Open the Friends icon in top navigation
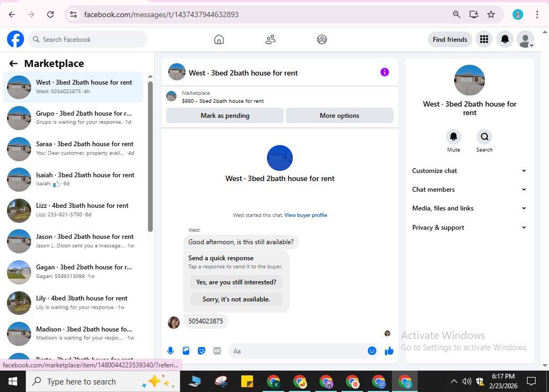The image size is (549, 392). (270, 40)
